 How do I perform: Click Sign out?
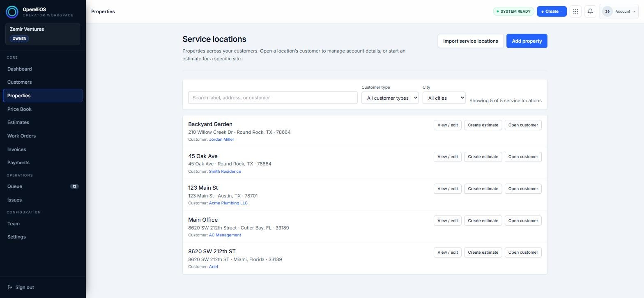pyautogui.click(x=21, y=287)
